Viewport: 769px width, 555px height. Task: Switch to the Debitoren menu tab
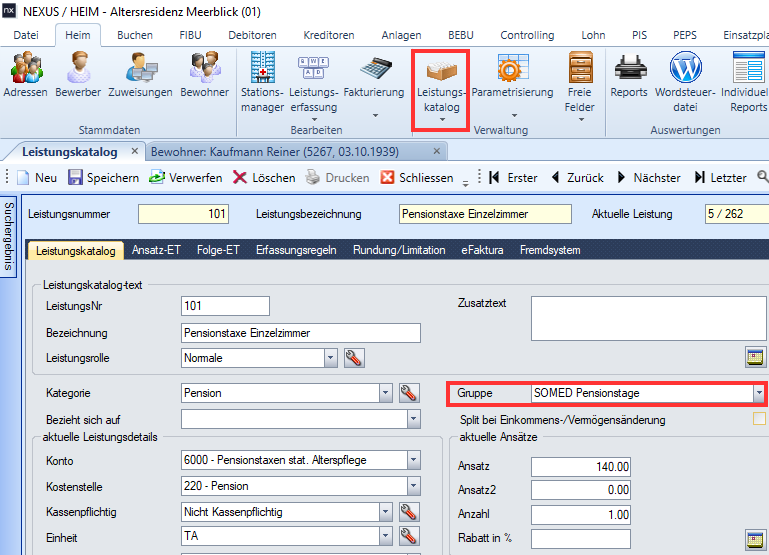[252, 35]
